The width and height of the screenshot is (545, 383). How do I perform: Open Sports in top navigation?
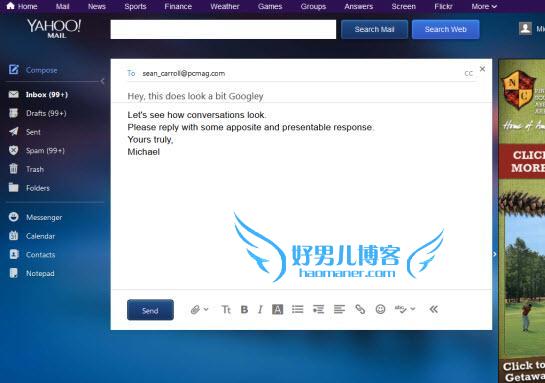135,7
